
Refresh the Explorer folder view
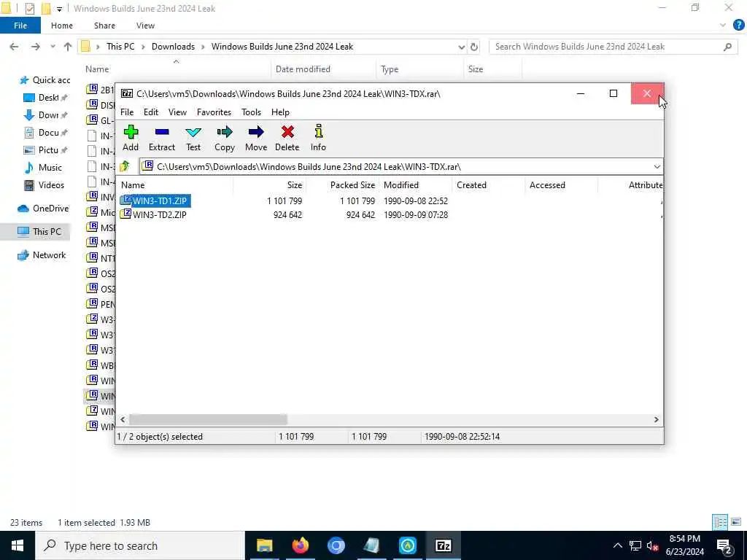pyautogui.click(x=474, y=47)
